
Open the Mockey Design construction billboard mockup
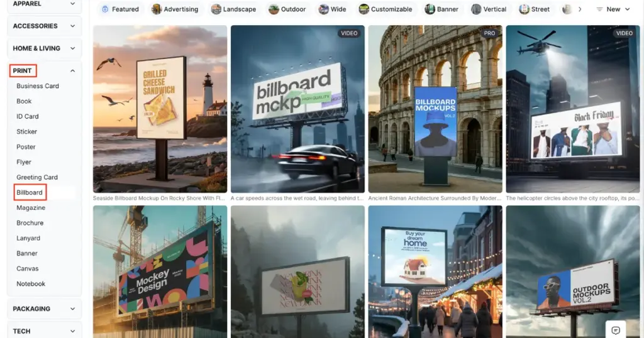[160, 271]
